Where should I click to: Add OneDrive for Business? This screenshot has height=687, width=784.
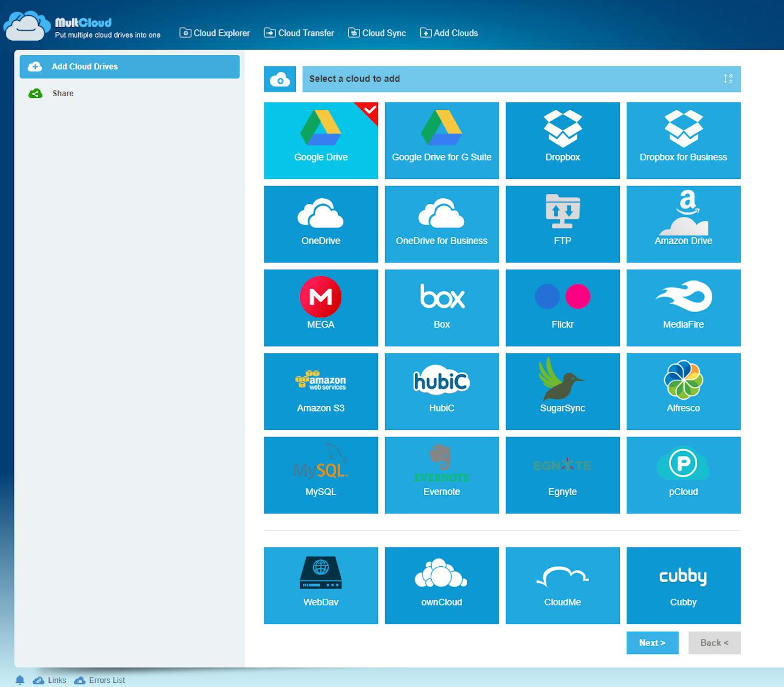(x=442, y=224)
